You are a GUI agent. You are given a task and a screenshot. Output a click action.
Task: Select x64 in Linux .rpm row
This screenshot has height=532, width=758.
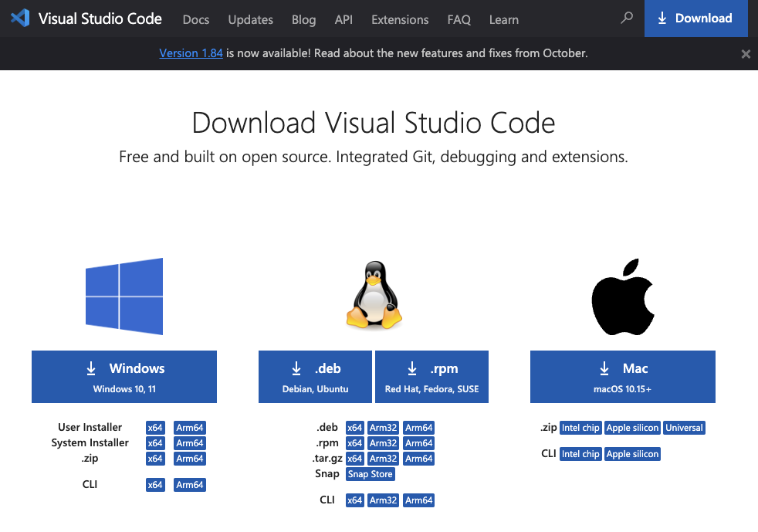pyautogui.click(x=355, y=443)
